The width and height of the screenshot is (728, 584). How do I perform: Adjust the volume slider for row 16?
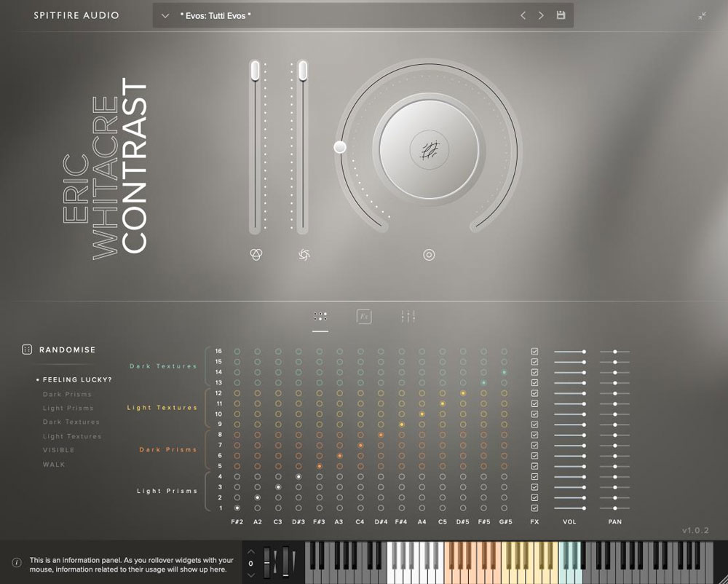point(570,352)
